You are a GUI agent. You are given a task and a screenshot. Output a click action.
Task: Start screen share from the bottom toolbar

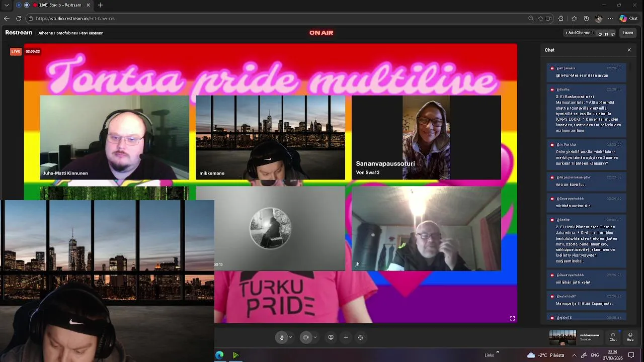pos(331,337)
